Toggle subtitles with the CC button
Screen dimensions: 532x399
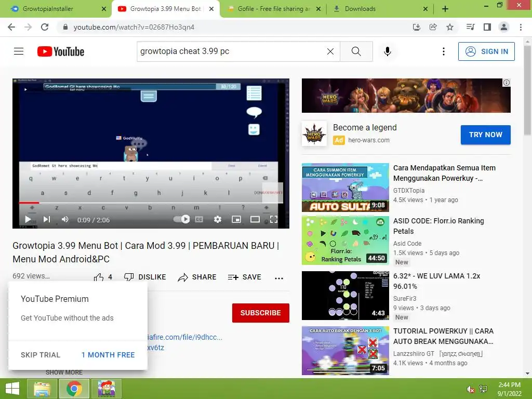(x=199, y=220)
